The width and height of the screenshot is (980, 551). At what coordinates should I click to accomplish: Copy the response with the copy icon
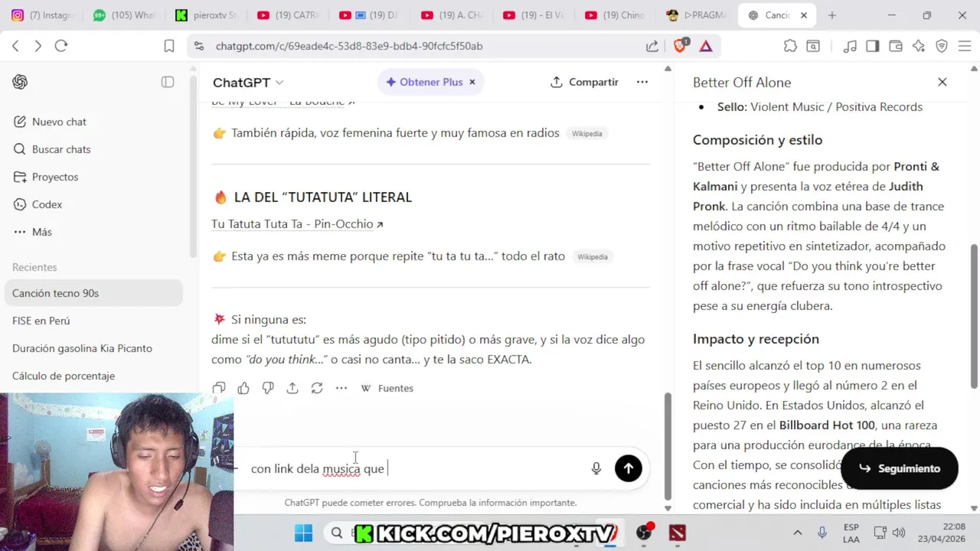pyautogui.click(x=219, y=388)
